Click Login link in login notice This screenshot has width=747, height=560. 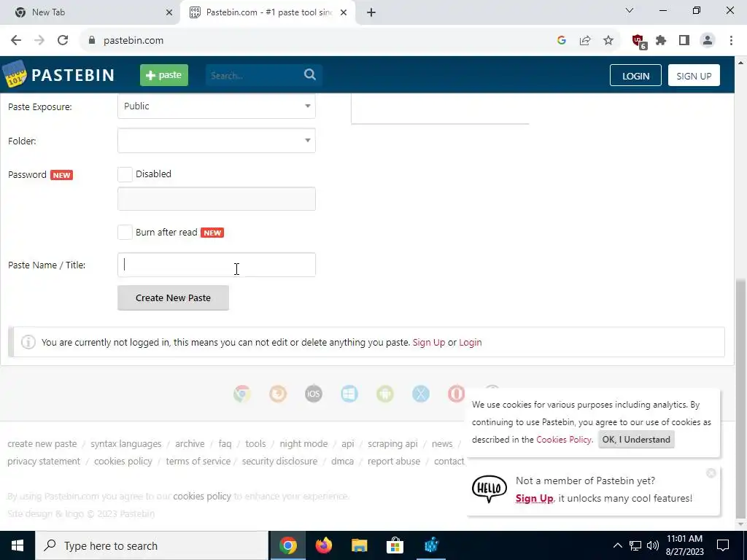[471, 343]
